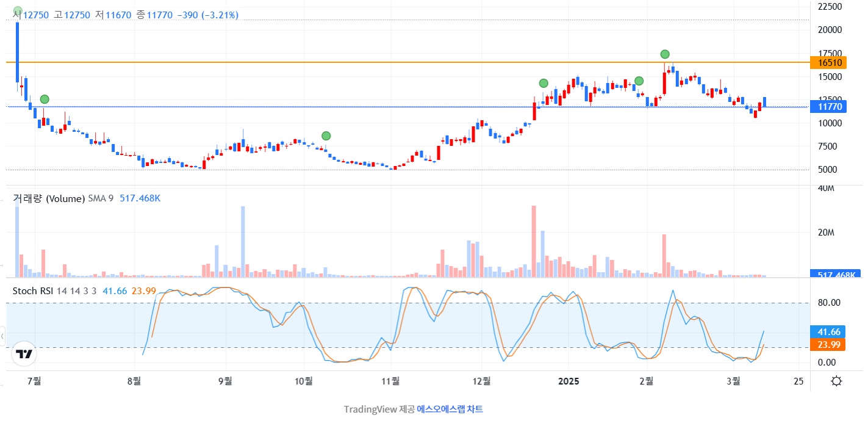Click the '14 14 3 3' Stoch RSI parameters

coord(77,291)
